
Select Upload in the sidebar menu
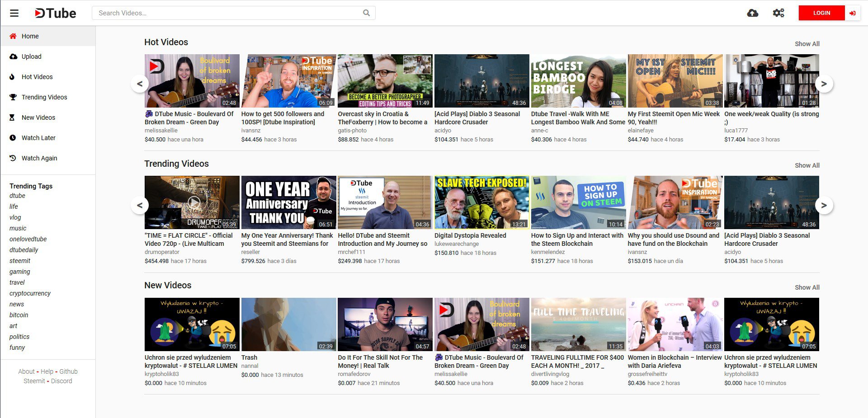(x=48, y=56)
